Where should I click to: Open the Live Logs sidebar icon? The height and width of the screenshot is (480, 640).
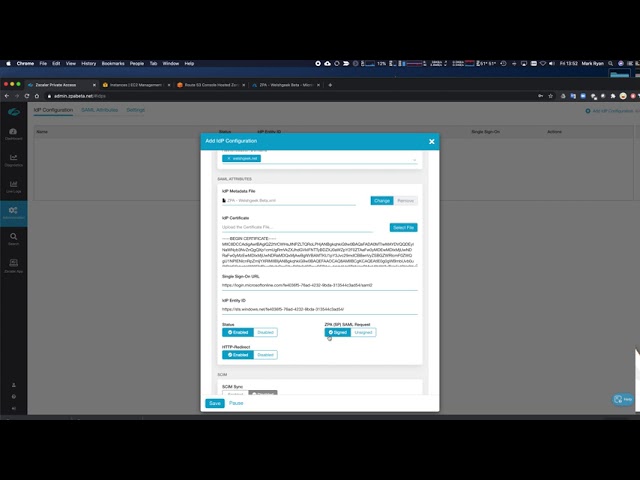click(13, 187)
